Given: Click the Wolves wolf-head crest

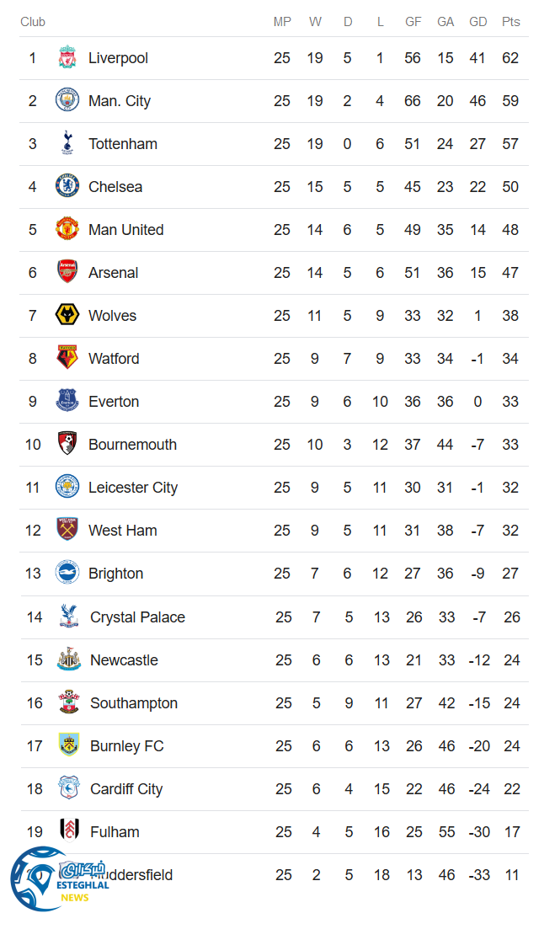Looking at the screenshot, I should click(67, 316).
